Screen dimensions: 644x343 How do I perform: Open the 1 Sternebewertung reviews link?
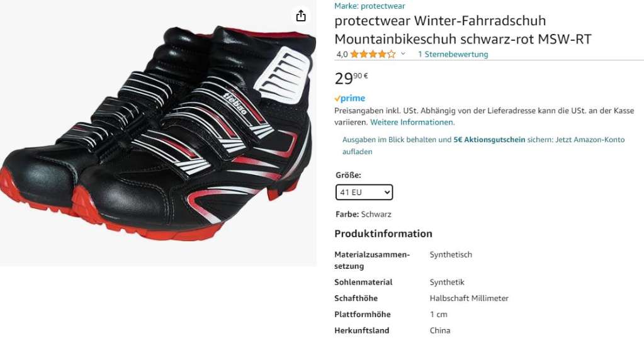(453, 54)
